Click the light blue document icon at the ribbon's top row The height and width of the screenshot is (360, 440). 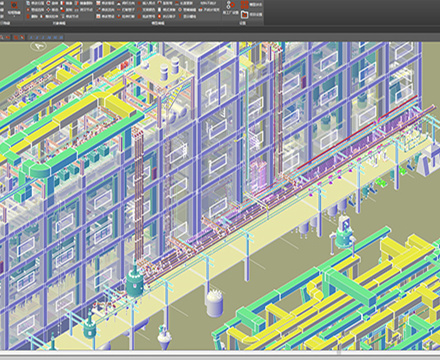28,3
